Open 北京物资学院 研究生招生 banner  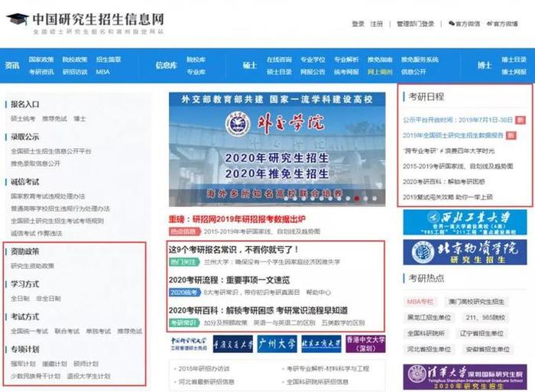(465, 252)
